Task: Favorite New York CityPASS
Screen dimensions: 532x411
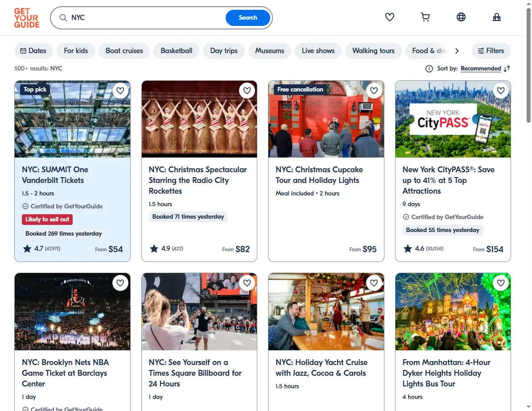Action: point(501,91)
